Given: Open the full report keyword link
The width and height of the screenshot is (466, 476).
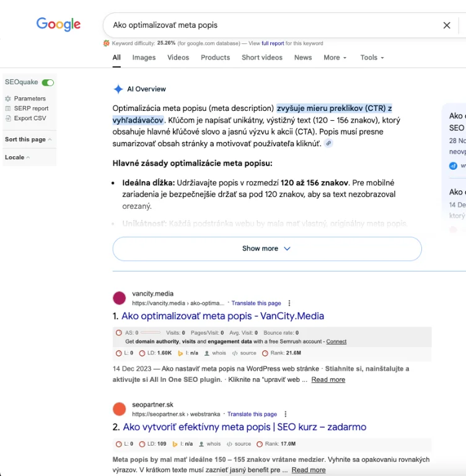Looking at the screenshot, I should tap(273, 43).
